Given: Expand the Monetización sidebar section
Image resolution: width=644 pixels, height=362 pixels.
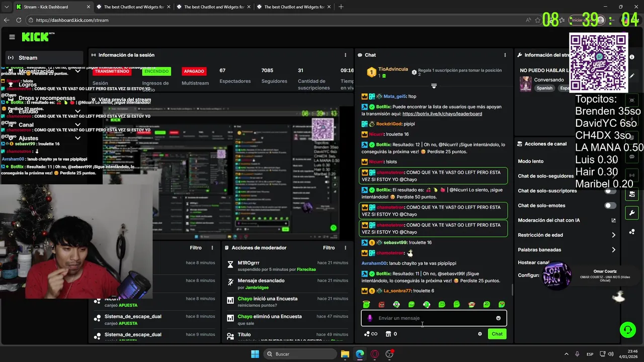Looking at the screenshot, I should (x=77, y=71).
